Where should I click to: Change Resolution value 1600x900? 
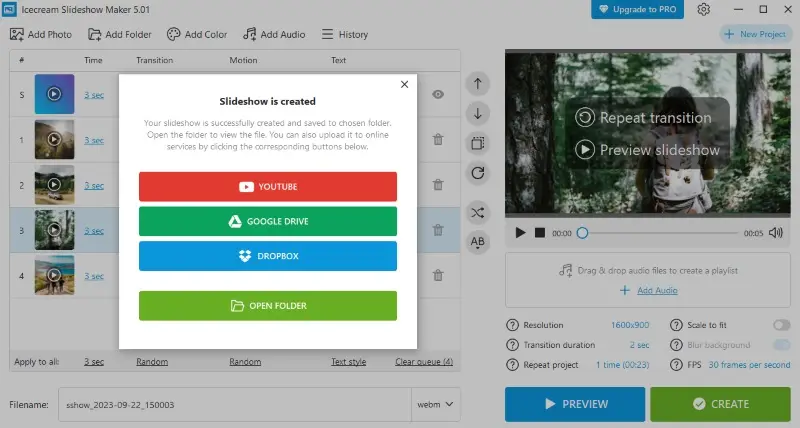point(630,325)
